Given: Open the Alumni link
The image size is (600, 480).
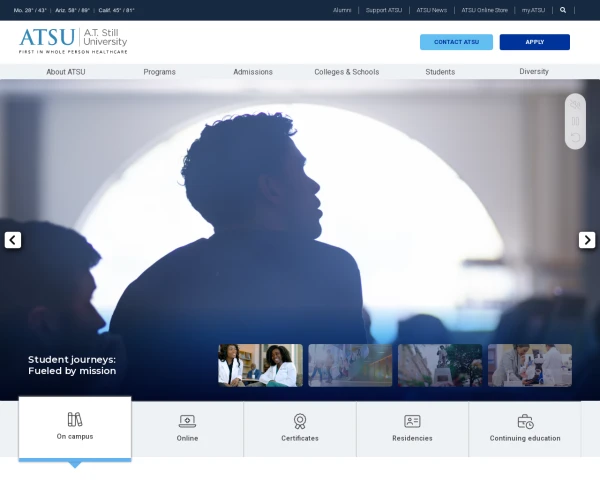Looking at the screenshot, I should click(342, 10).
